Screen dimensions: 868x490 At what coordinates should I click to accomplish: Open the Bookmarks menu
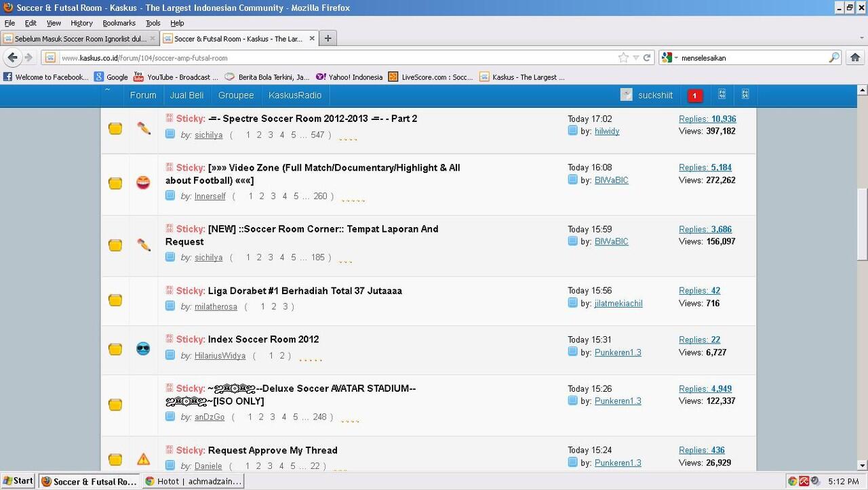tap(119, 23)
